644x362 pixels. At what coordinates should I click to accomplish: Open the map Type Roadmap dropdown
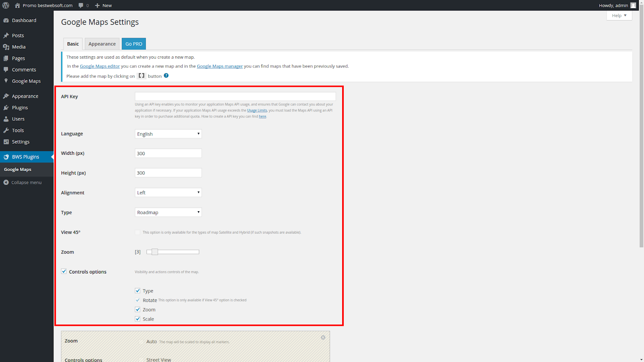(168, 212)
